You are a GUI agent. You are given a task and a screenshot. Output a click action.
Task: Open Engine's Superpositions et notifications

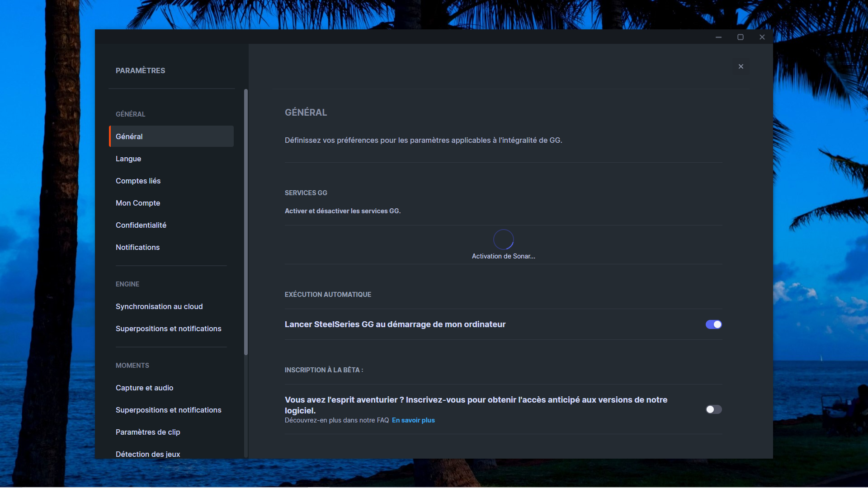[x=171, y=328]
